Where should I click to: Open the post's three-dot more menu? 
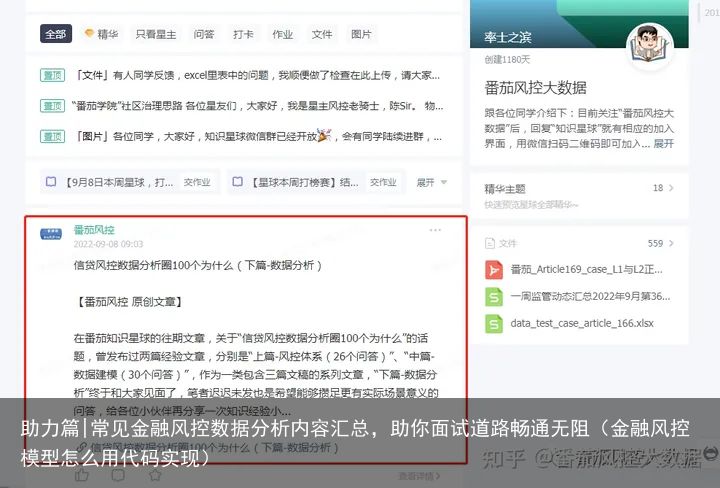point(435,230)
